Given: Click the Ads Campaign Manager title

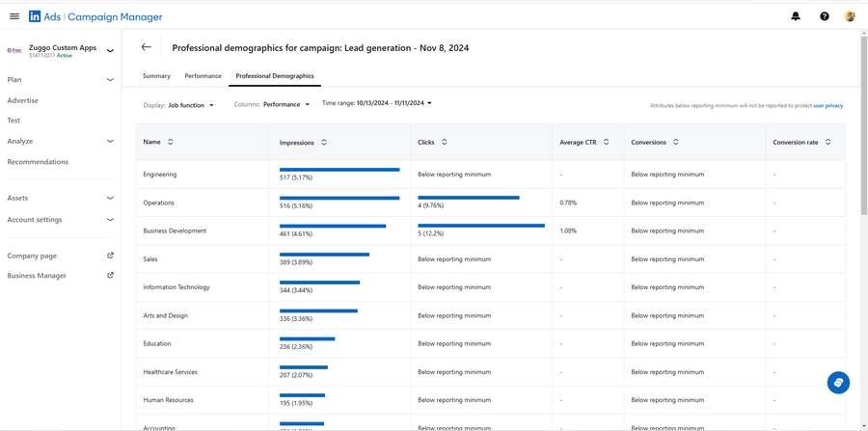Looking at the screenshot, I should (102, 16).
